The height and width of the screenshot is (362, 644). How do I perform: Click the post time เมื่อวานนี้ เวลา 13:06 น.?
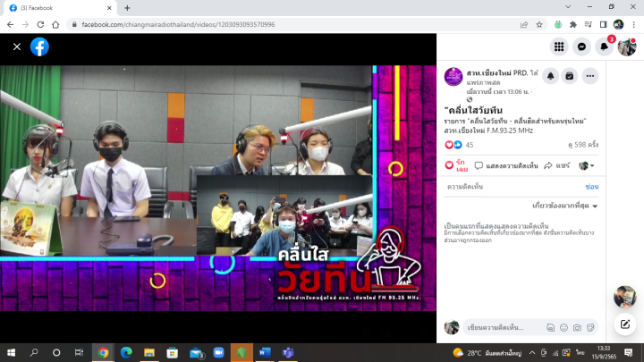[498, 91]
